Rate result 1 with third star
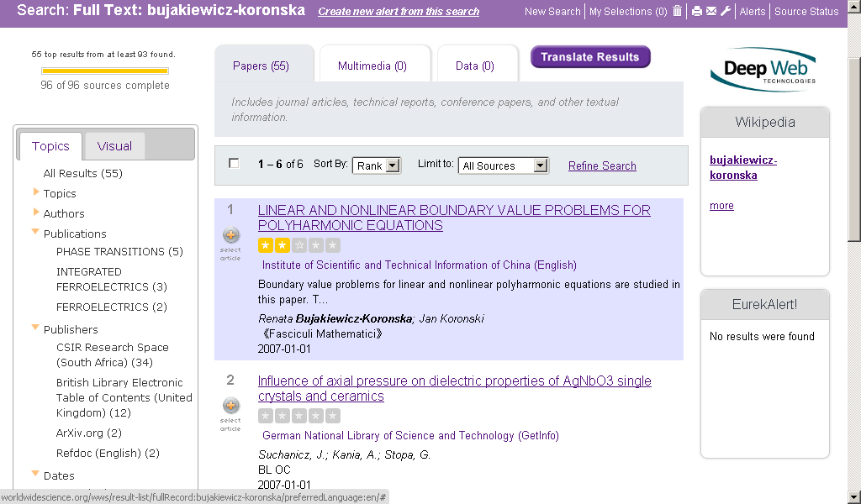 [x=299, y=245]
